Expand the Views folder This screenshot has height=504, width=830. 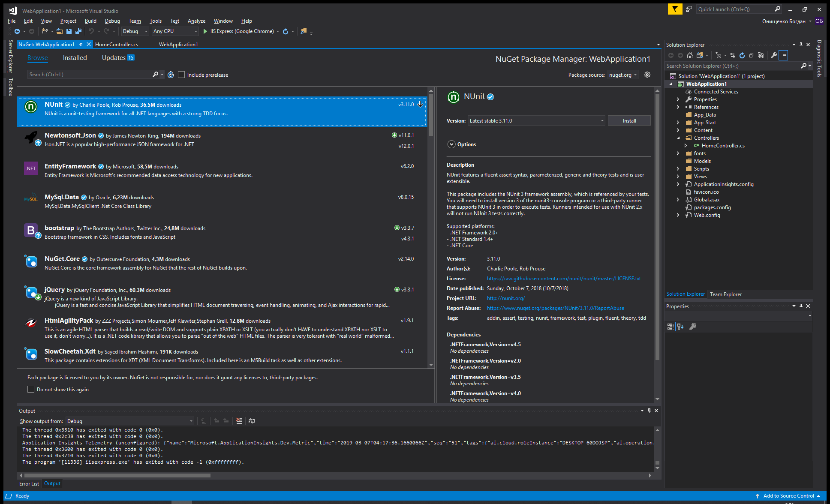click(x=678, y=177)
